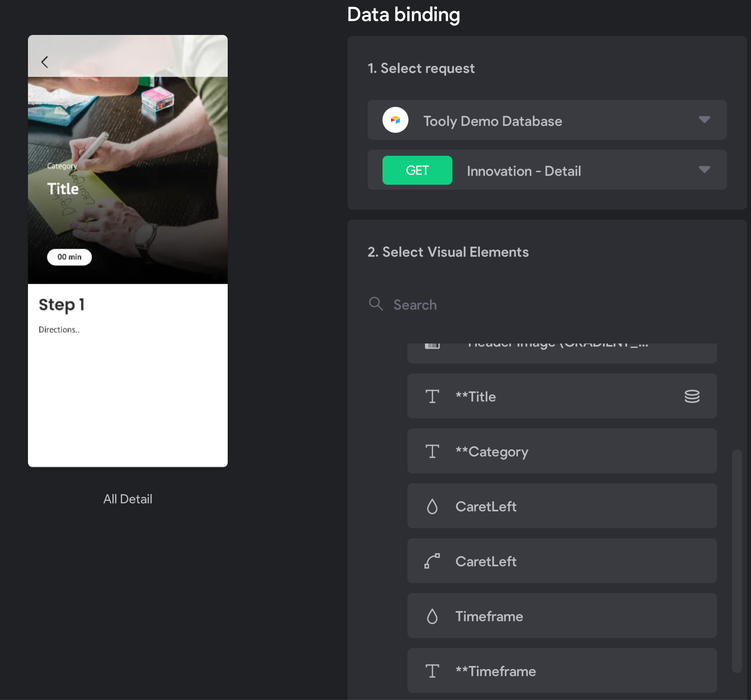
Task: Click the Airtable logo icon
Action: pos(395,120)
